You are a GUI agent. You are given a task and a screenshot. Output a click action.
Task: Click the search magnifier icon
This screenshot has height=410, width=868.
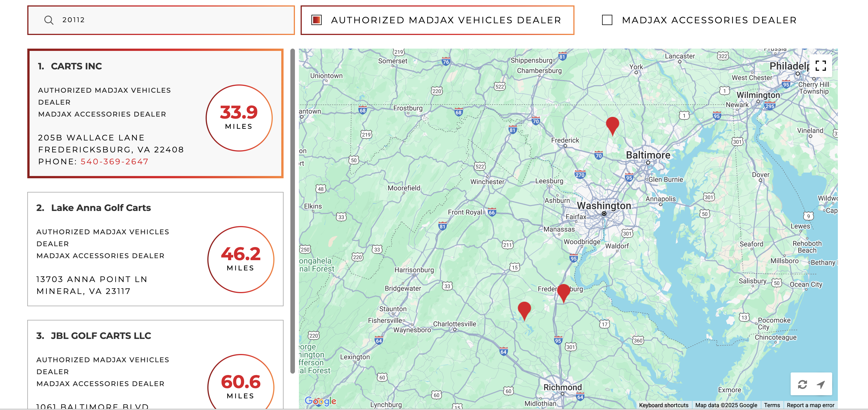pos(49,20)
